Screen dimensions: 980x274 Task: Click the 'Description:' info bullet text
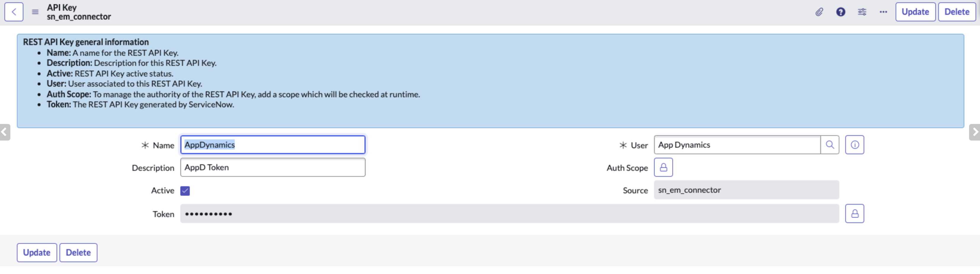(132, 63)
